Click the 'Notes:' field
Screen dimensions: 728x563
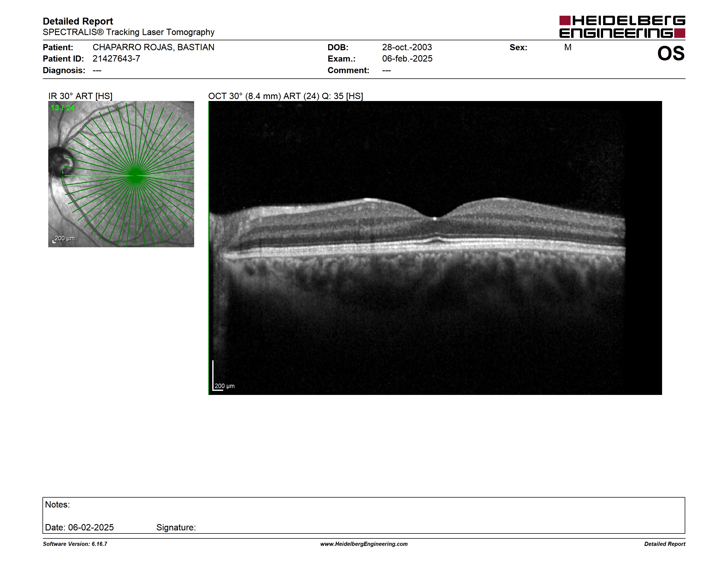pos(57,505)
